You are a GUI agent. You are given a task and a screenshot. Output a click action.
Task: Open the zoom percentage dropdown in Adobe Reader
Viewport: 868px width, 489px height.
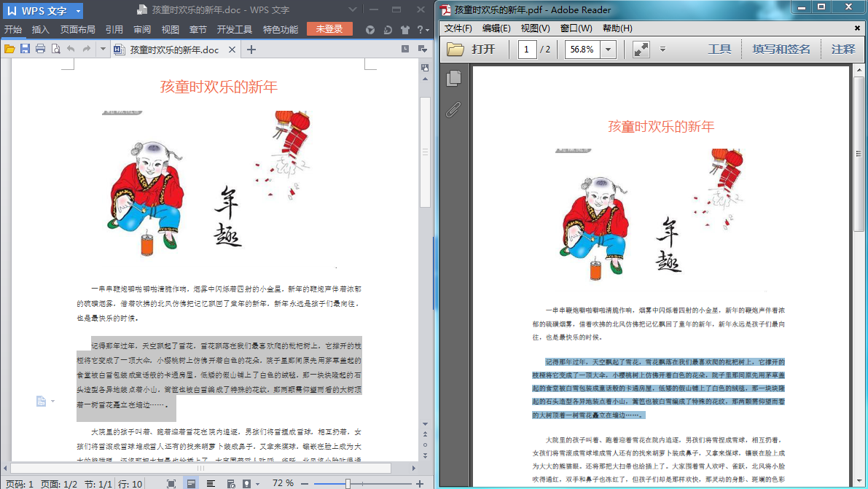tap(609, 50)
